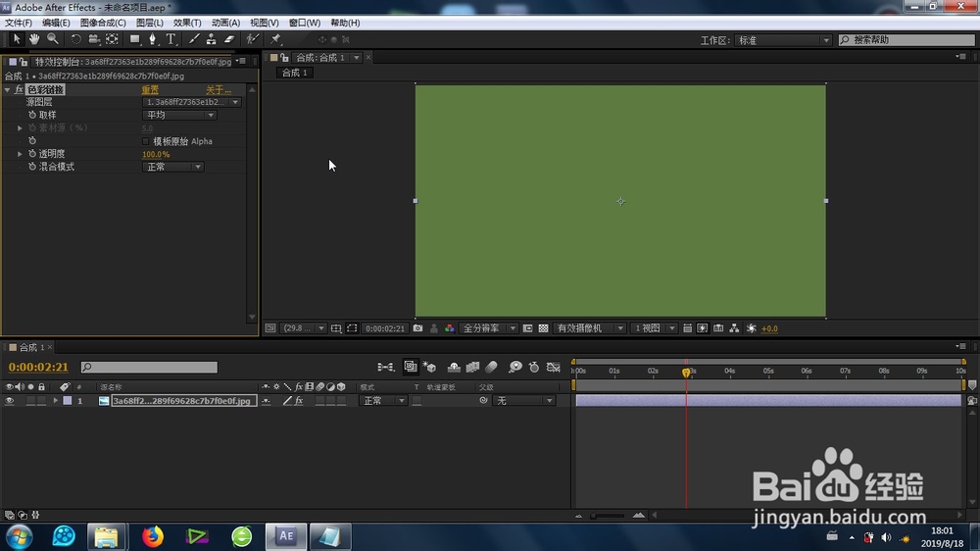Open the 图层(L) menu
The image size is (980, 551).
149,23
